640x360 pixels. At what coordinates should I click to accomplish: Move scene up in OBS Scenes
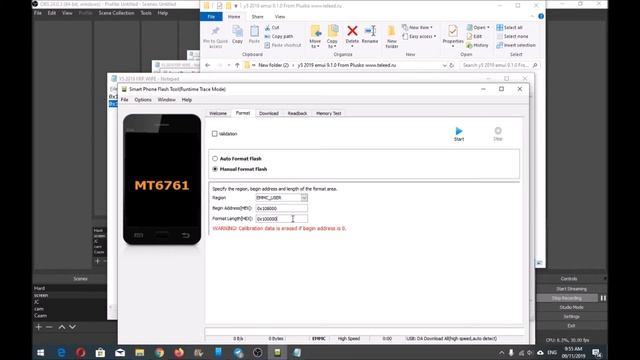click(62, 327)
